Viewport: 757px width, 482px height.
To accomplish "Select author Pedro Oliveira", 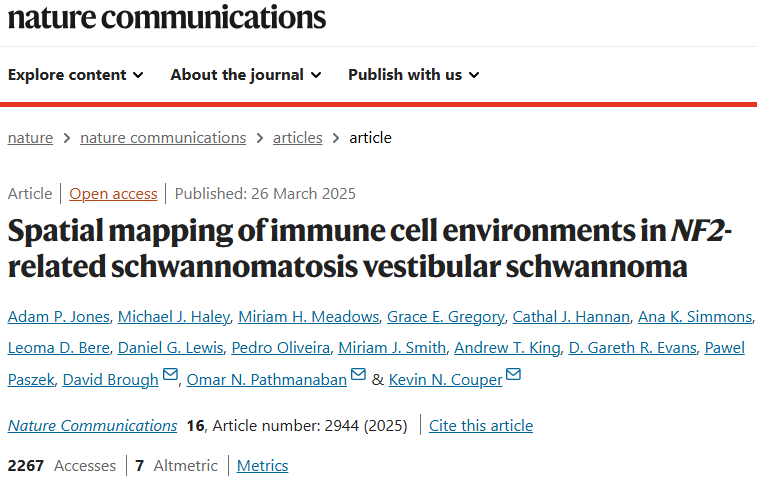I will [280, 348].
